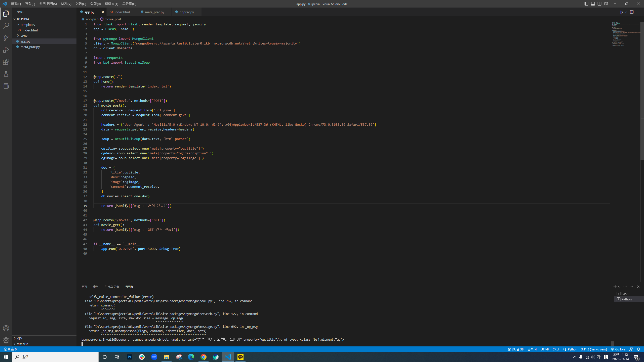This screenshot has height=362, width=644.
Task: Open the Search view in activity bar
Action: click(6, 26)
